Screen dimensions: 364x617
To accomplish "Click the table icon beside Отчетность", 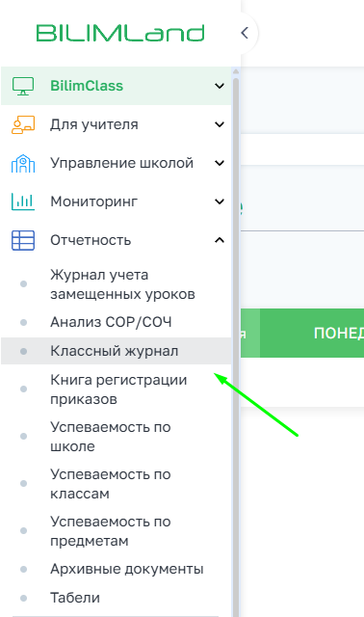I will [23, 240].
